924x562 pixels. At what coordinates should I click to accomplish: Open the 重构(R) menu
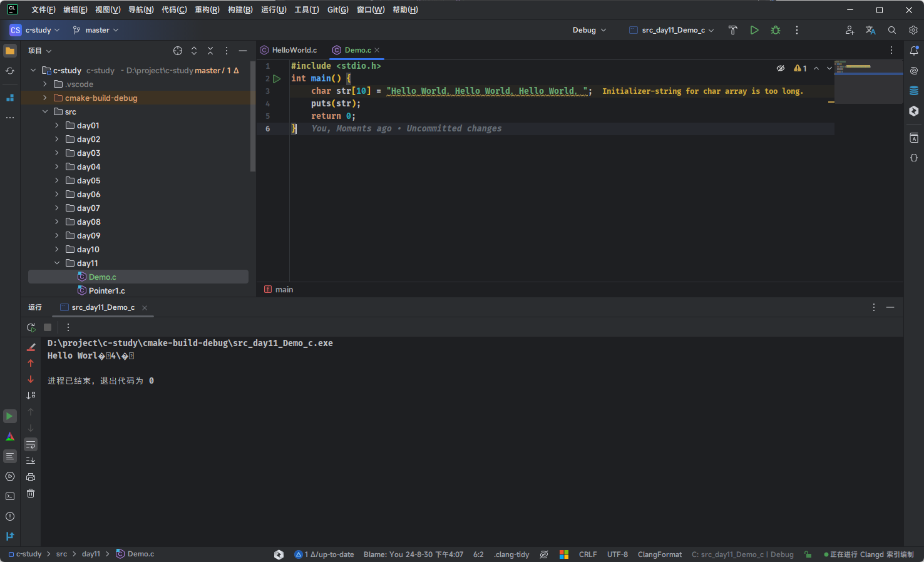[x=207, y=10]
